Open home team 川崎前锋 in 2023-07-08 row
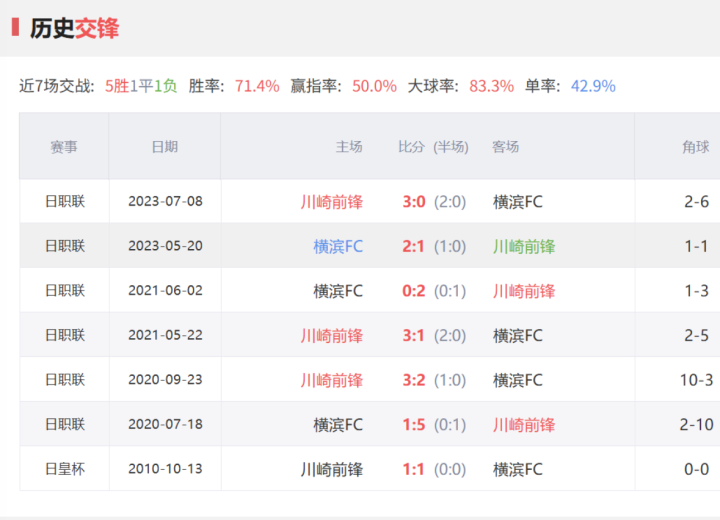 click(x=332, y=202)
